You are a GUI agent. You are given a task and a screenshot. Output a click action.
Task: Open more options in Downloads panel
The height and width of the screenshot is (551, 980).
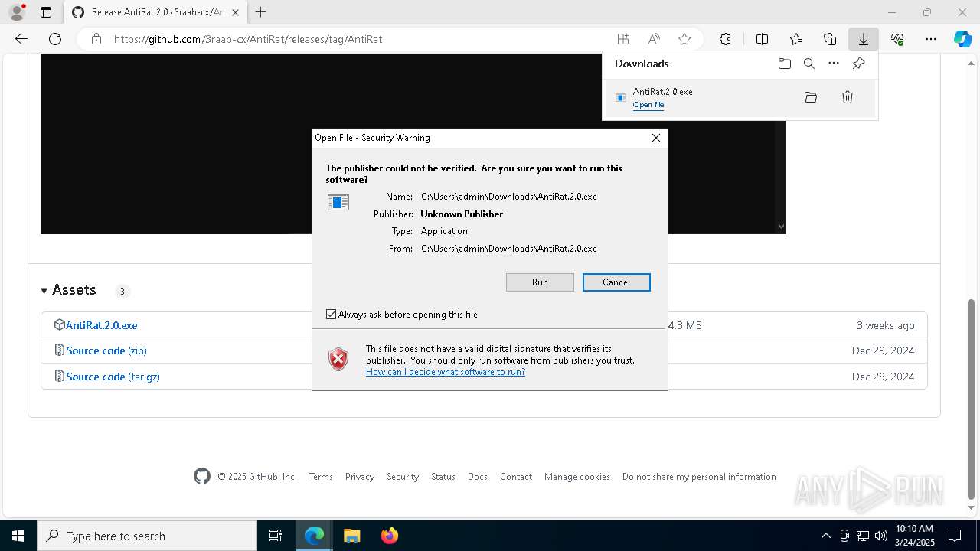pos(834,64)
